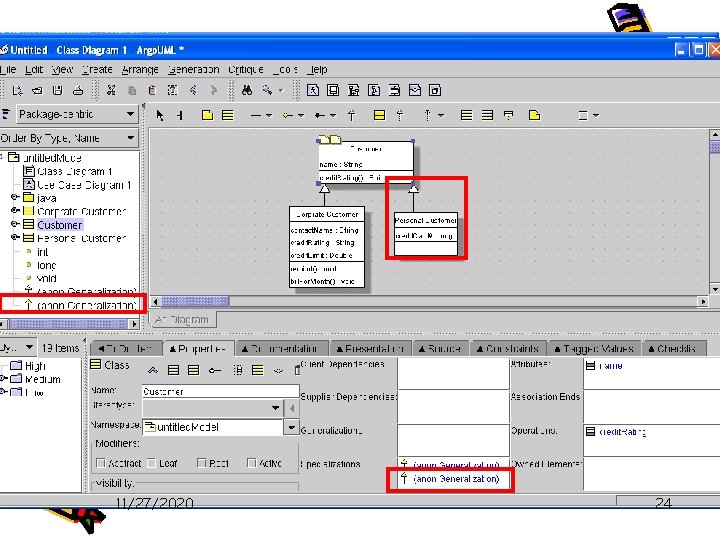Click the zoom magnifier toolbar icon

[267, 90]
